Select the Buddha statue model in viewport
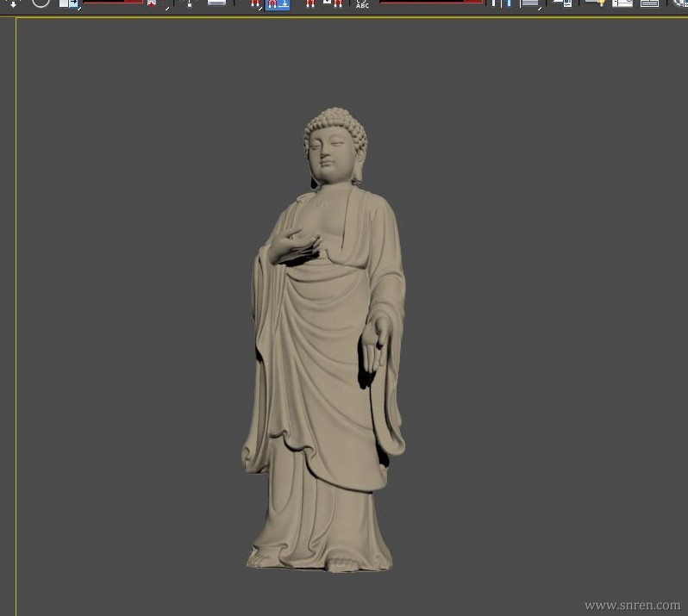688x616 pixels. pos(324,339)
